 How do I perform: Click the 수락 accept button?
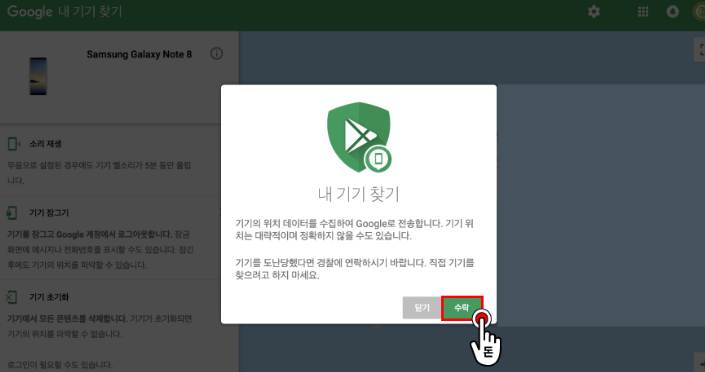[462, 308]
